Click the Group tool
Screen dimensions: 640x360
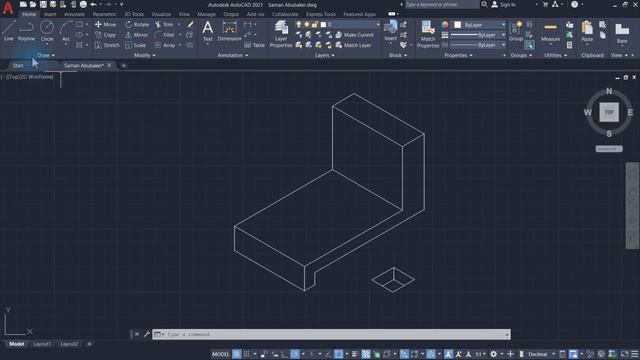pos(516,31)
